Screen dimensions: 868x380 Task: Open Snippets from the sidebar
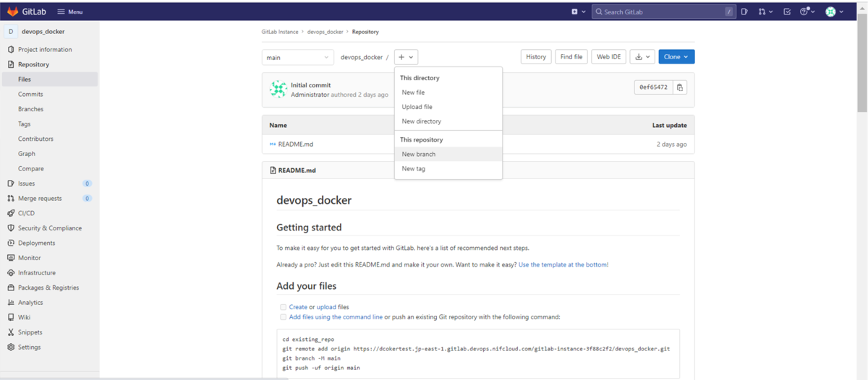30,332
